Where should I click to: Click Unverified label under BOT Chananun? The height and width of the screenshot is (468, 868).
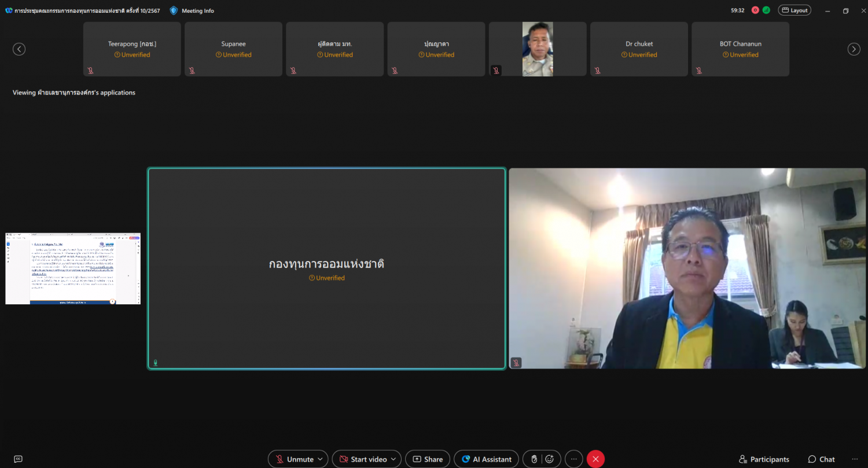point(741,55)
